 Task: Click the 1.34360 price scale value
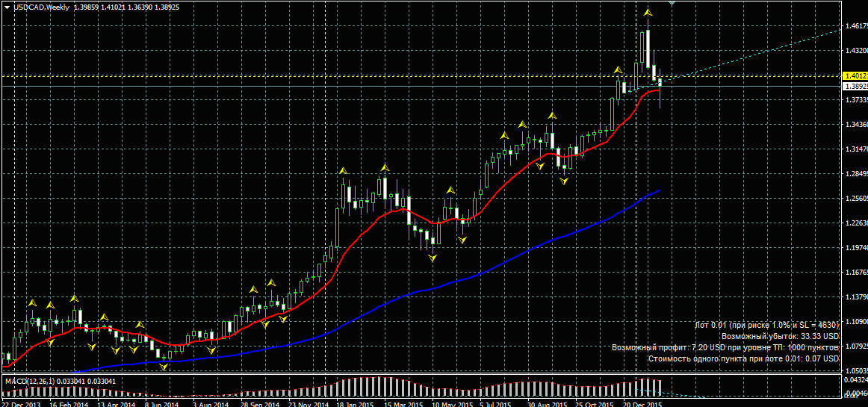click(x=856, y=125)
